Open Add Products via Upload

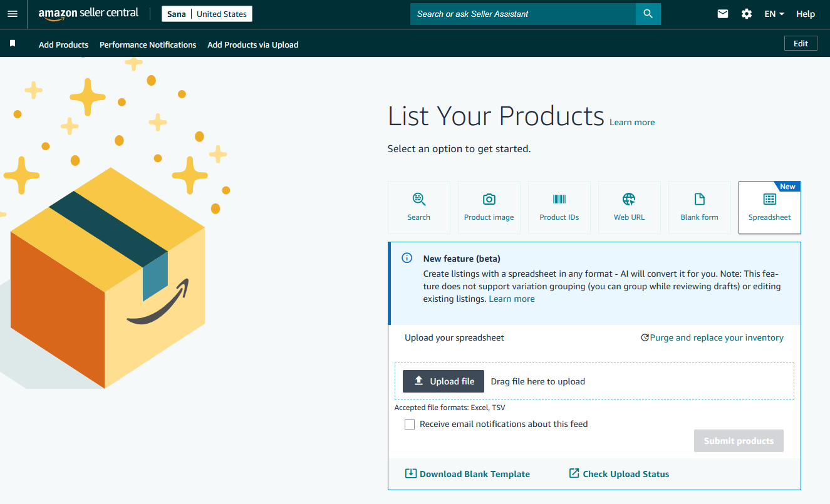click(x=252, y=44)
